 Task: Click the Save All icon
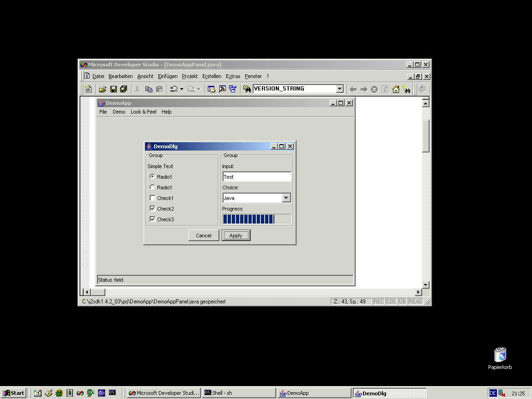point(123,89)
